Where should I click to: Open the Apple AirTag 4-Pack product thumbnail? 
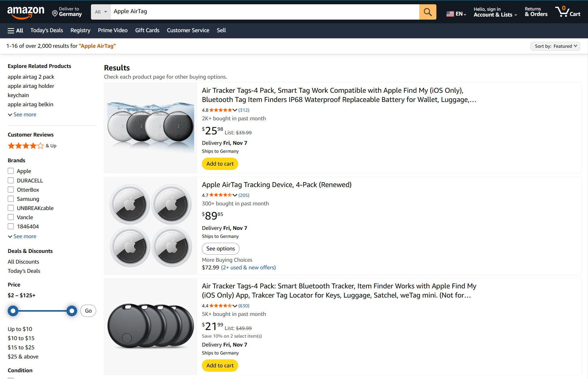pyautogui.click(x=150, y=226)
